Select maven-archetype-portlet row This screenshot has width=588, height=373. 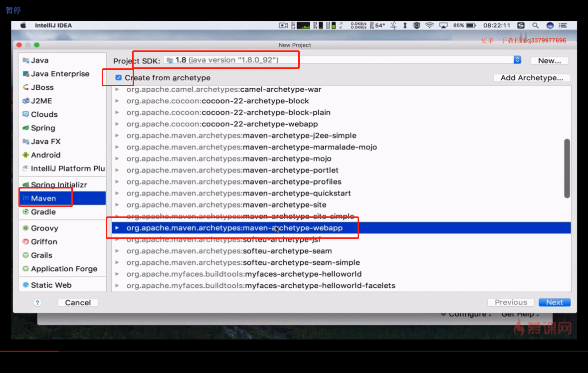pos(341,170)
